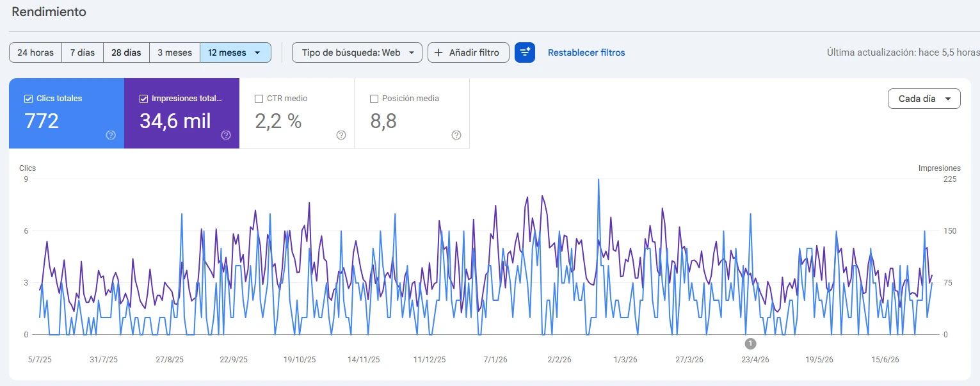Open the Tipo de búsqueda: Web dropdown

[357, 52]
